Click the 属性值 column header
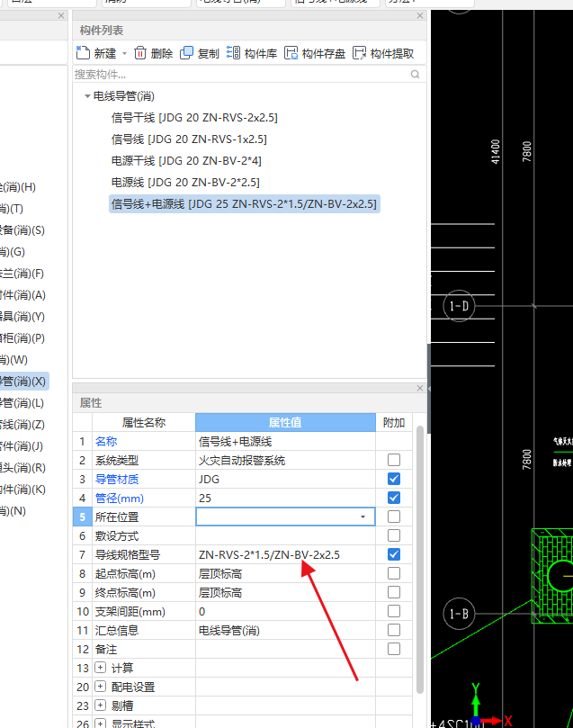 [x=285, y=423]
